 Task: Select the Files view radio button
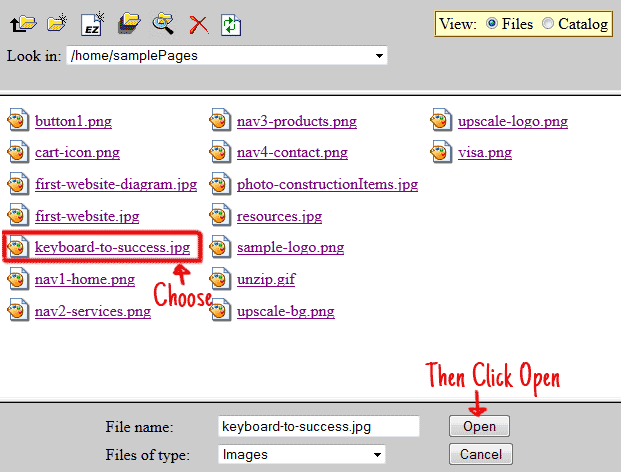click(x=491, y=23)
